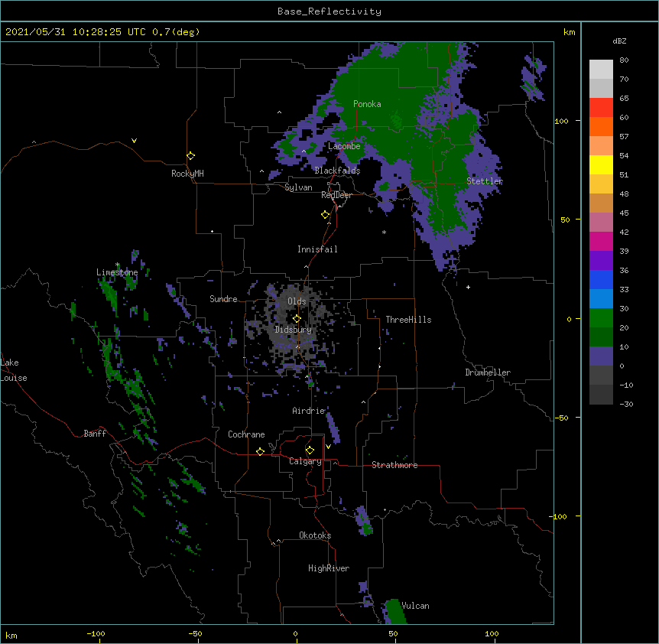Click the Drumheller label
Image resolution: width=659 pixels, height=644 pixels.
488,372
